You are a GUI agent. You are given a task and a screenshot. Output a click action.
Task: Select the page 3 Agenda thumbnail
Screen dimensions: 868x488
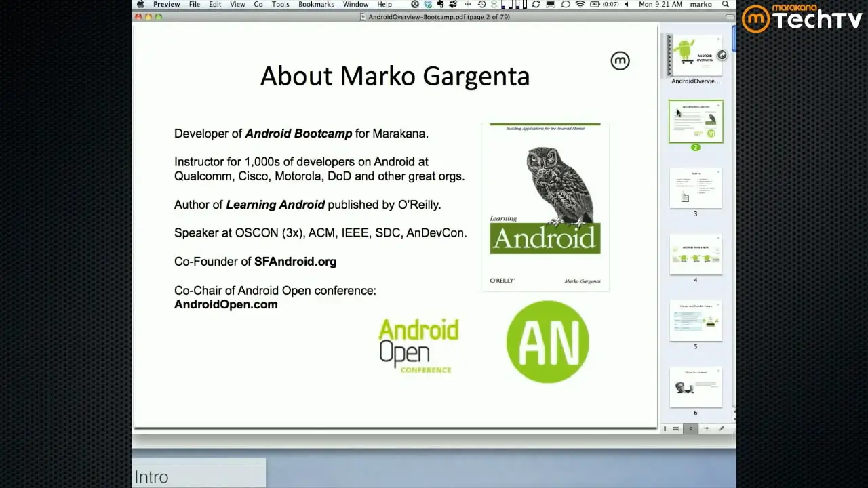click(x=696, y=188)
